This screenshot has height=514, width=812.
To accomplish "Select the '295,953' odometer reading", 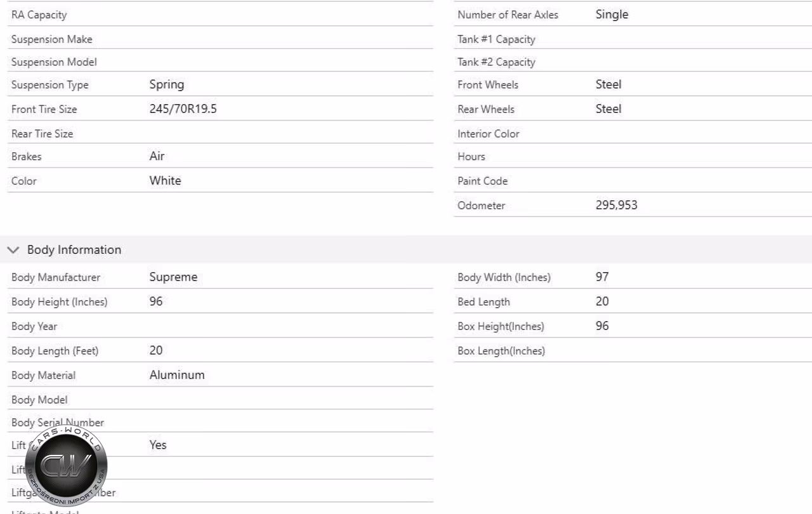I will [617, 205].
